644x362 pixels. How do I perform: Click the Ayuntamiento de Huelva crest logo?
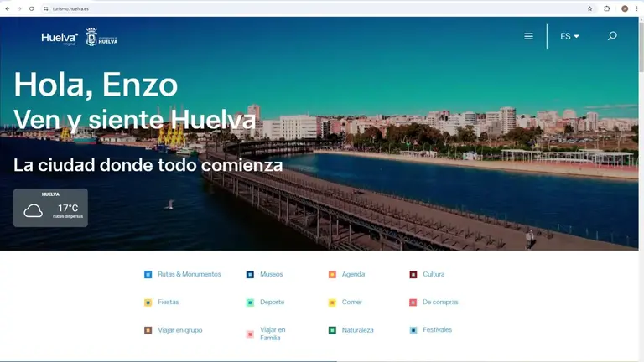pyautogui.click(x=101, y=38)
